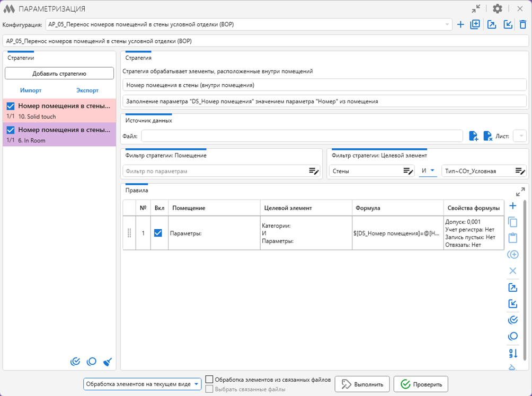The height and width of the screenshot is (396, 532).
Task: Click the renumber rules sort icon
Action: tap(512, 353)
